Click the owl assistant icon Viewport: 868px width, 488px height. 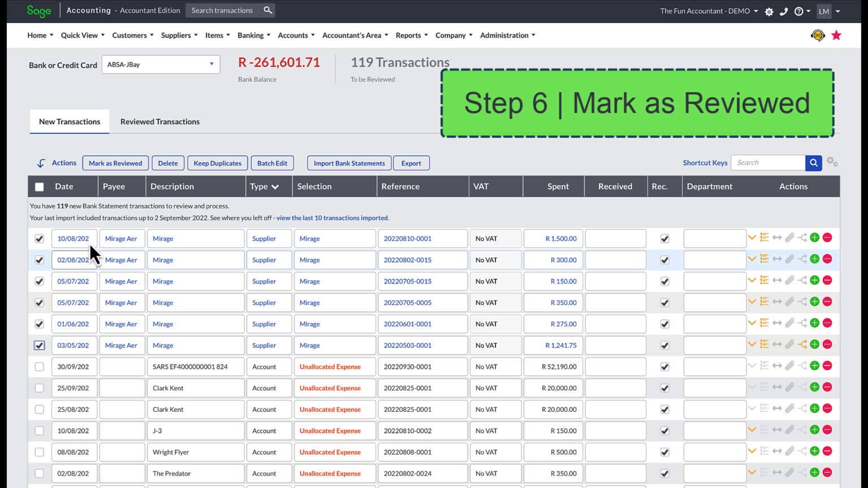click(x=817, y=36)
